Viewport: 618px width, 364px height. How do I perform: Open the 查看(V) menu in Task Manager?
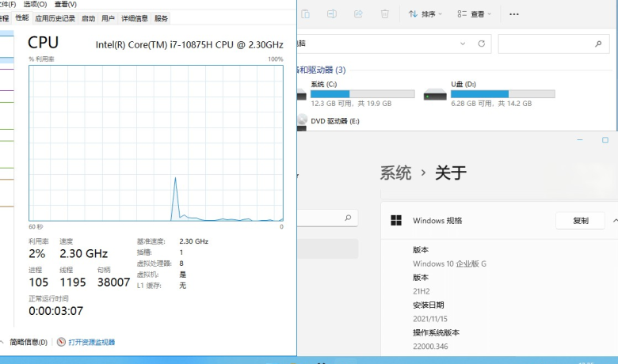coord(66,4)
